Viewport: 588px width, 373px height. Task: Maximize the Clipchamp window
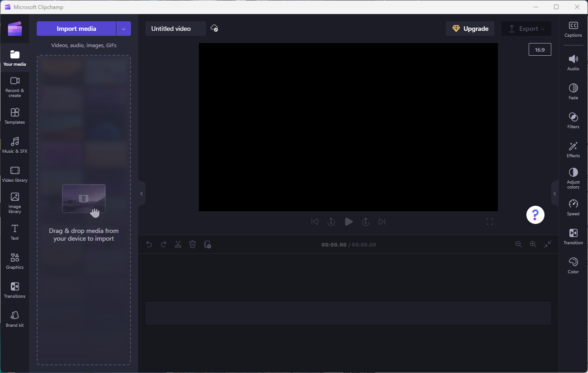556,7
